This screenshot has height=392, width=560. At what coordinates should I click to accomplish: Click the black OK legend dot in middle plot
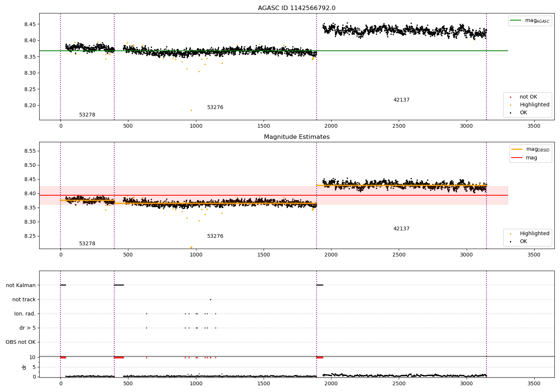(x=510, y=242)
